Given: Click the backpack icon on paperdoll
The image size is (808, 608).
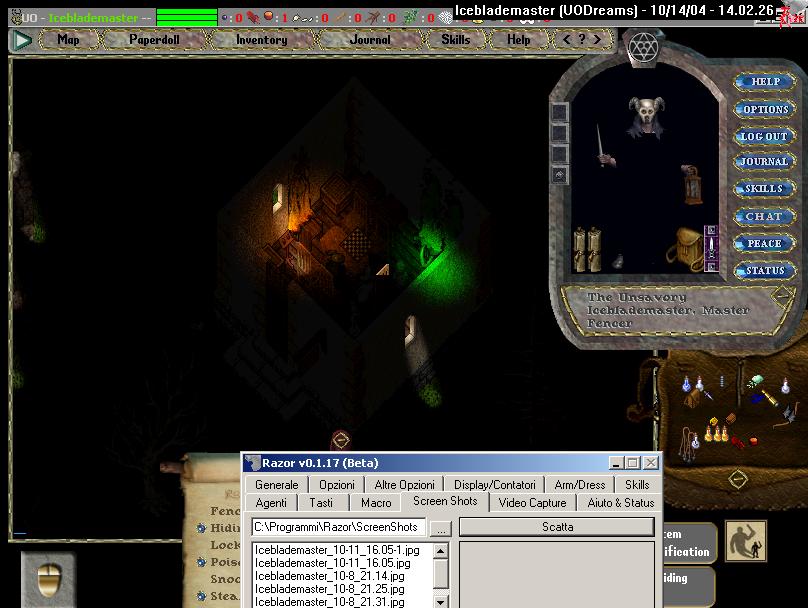Looking at the screenshot, I should pos(687,247).
